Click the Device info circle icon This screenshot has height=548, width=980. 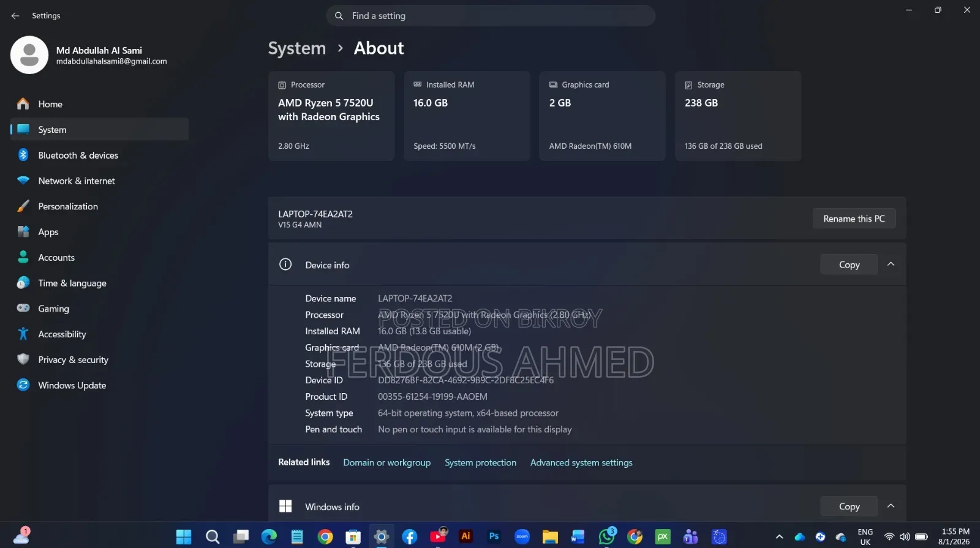click(x=285, y=265)
